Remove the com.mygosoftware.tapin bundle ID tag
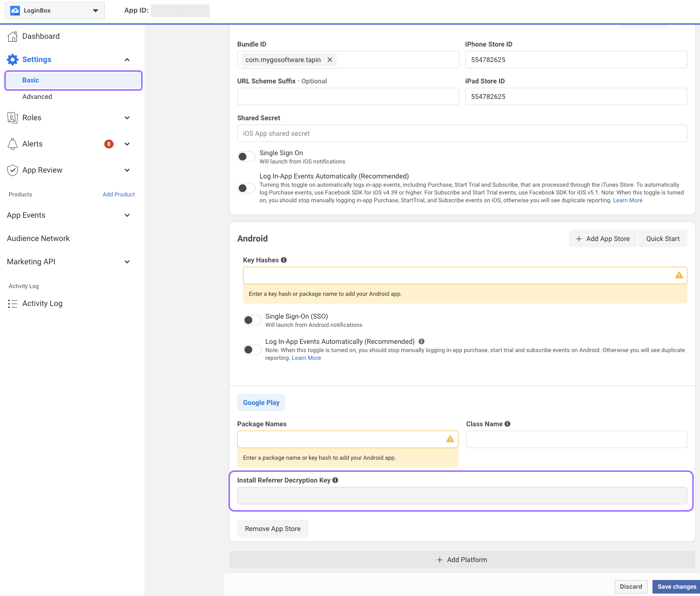 330,60
